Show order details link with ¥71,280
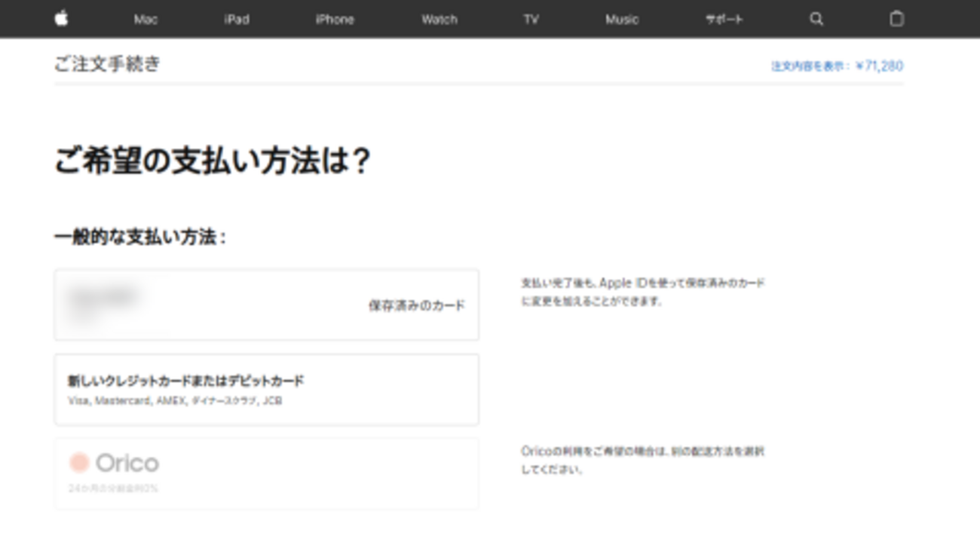The image size is (980, 533). 837,66
